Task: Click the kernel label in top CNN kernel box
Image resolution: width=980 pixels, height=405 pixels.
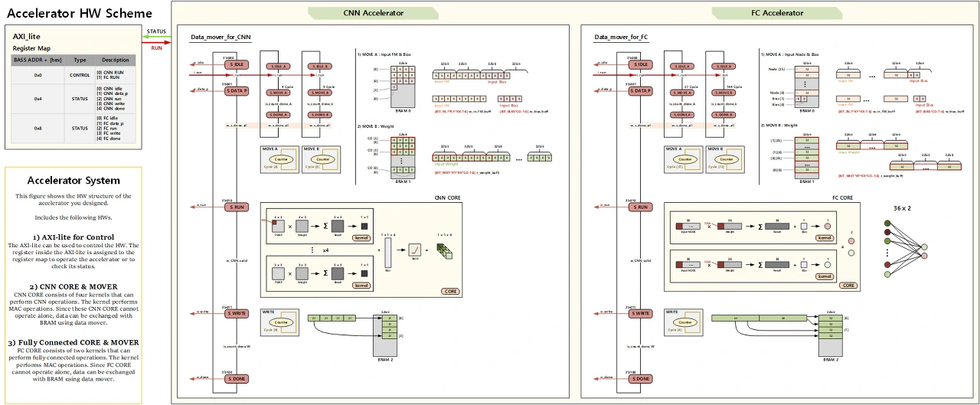Action: tap(360, 238)
